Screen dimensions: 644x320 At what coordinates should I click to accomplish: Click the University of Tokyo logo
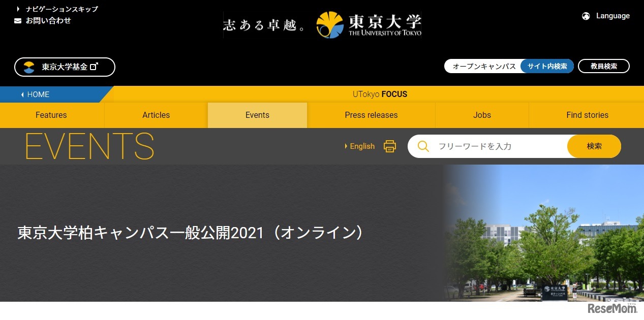[x=369, y=25]
